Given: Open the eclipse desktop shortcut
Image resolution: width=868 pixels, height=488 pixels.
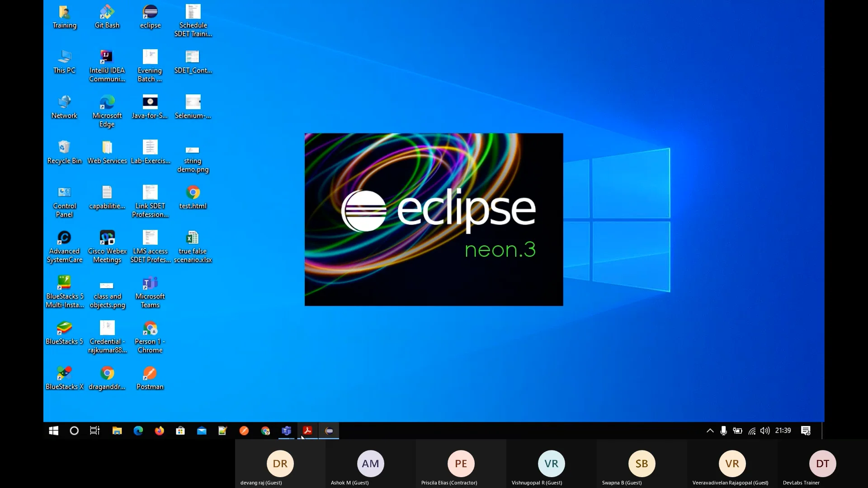Looking at the screenshot, I should coord(150,17).
